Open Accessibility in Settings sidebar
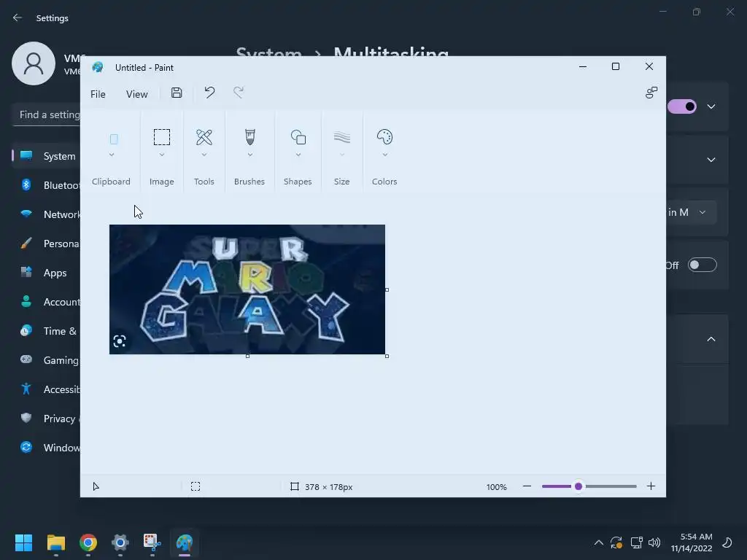Viewport: 747px width, 560px height. tap(47, 389)
